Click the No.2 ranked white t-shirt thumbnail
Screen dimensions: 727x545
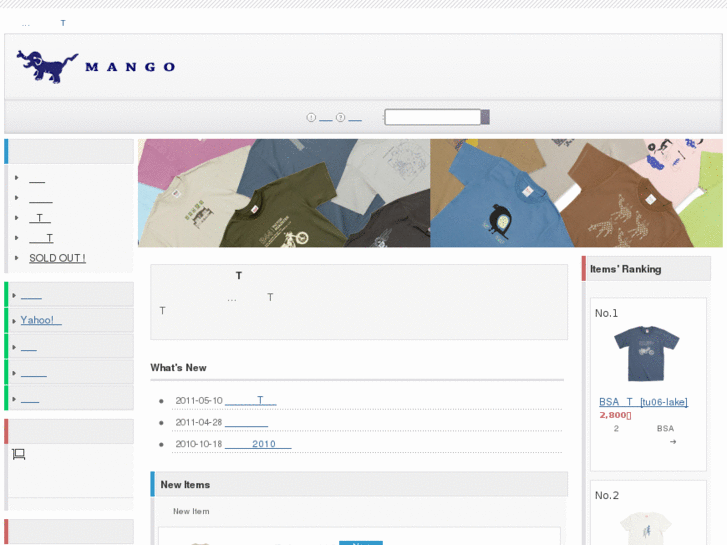click(x=646, y=526)
